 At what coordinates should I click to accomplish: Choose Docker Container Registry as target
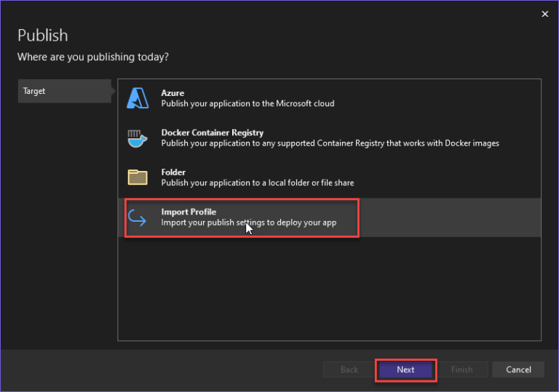[212, 133]
